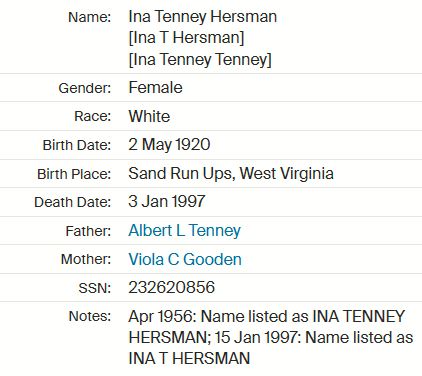
Task: Click the SSN number 232620856
Action: click(172, 287)
